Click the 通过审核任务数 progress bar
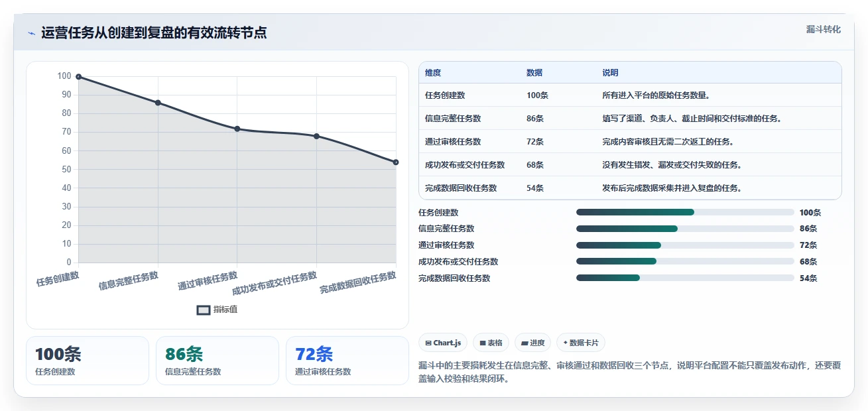868x411 pixels. (685, 245)
